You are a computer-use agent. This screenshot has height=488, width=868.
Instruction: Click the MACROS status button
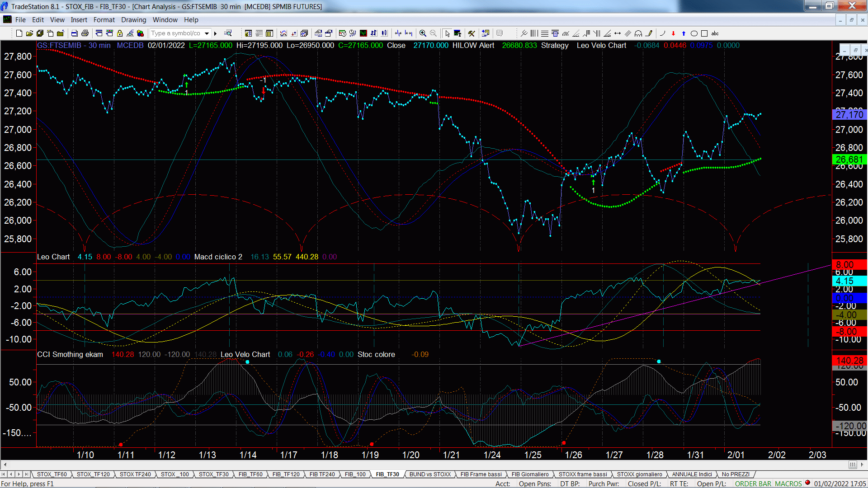pos(788,484)
